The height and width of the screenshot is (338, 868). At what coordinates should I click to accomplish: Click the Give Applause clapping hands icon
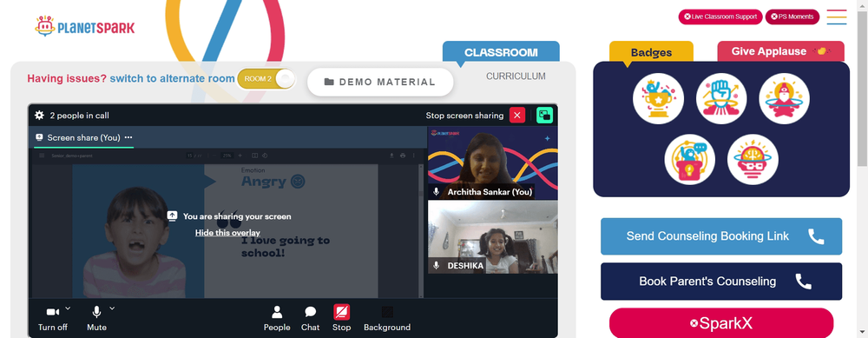(822, 51)
